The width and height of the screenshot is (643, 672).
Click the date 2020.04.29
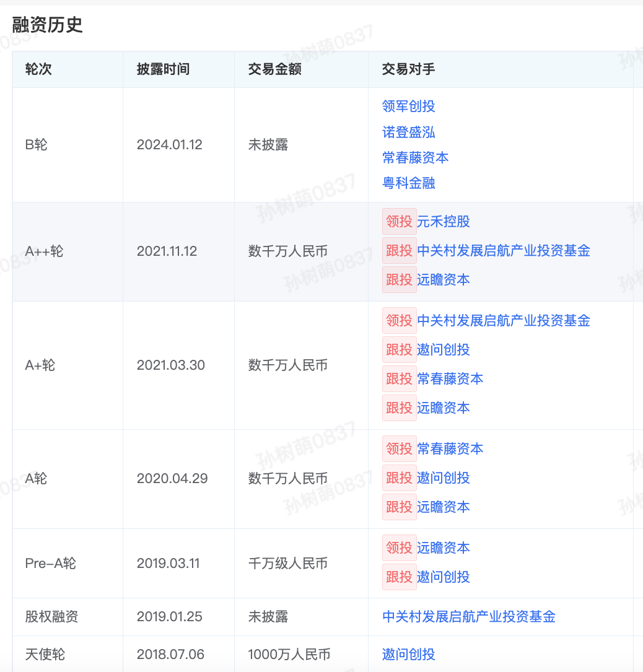click(172, 479)
